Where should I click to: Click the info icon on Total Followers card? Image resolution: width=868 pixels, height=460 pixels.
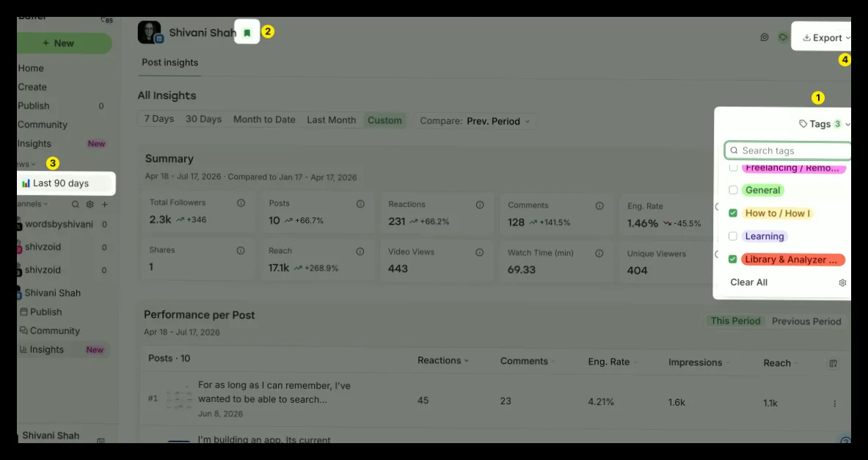click(x=241, y=203)
